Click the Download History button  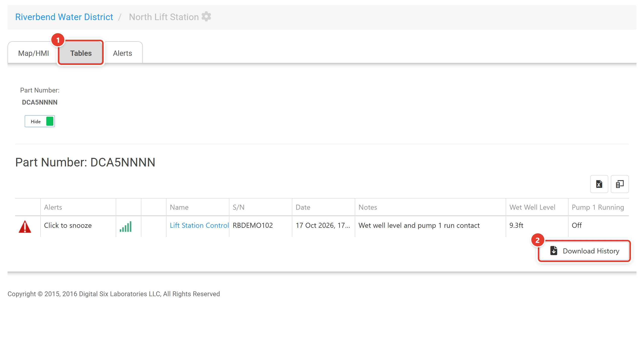click(584, 251)
